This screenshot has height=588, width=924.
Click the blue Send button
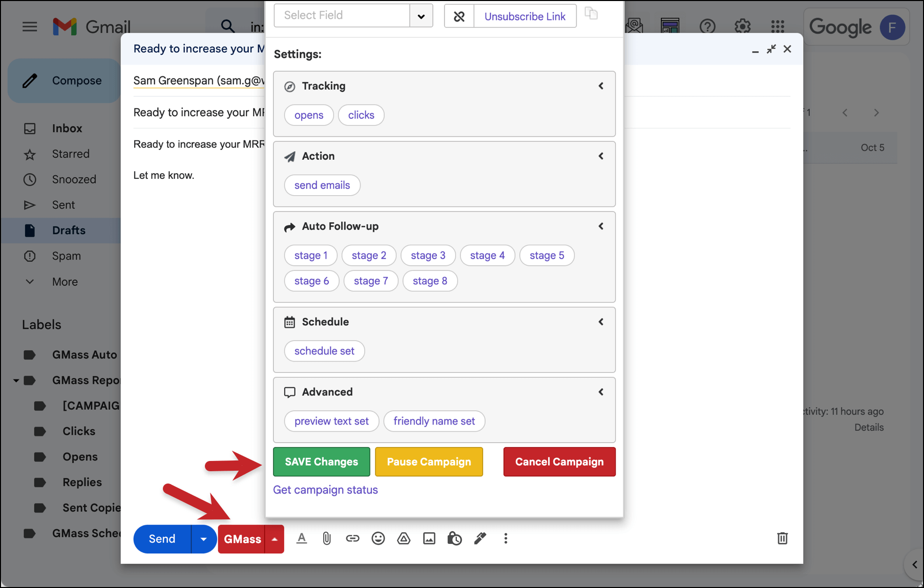coord(162,539)
